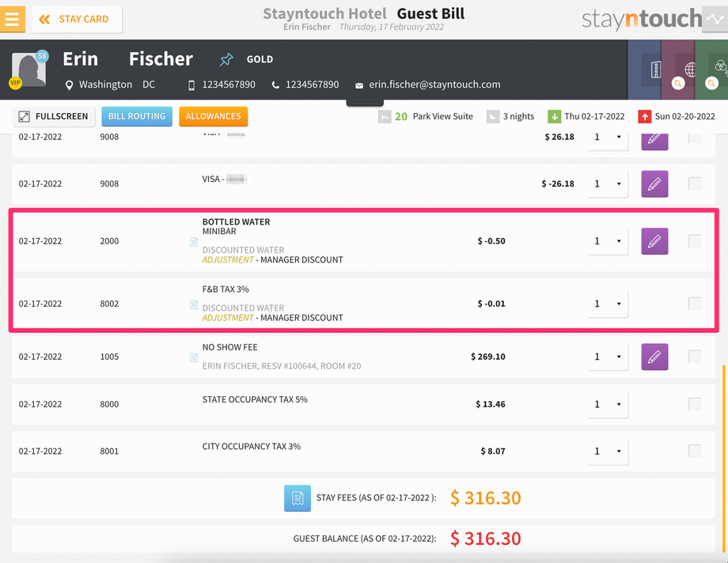Tick the F&B Tax 3% row checkbox
728x563 pixels.
pos(695,304)
